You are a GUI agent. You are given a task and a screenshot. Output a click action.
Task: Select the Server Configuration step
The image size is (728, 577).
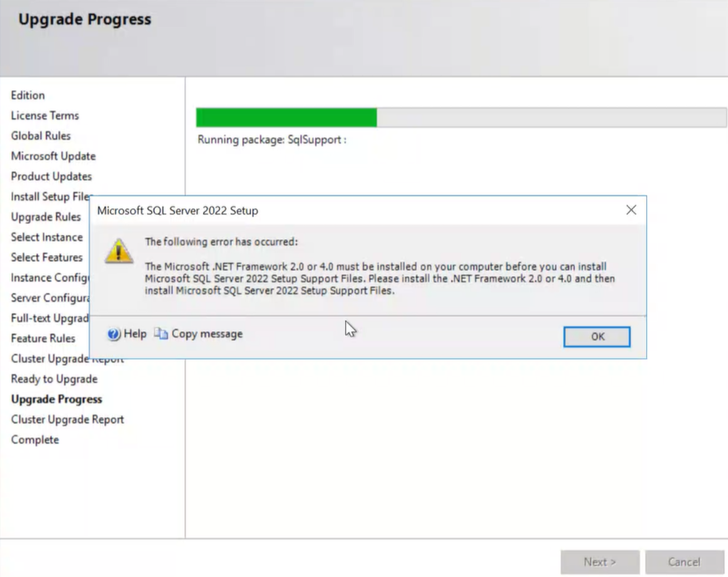[x=50, y=298]
